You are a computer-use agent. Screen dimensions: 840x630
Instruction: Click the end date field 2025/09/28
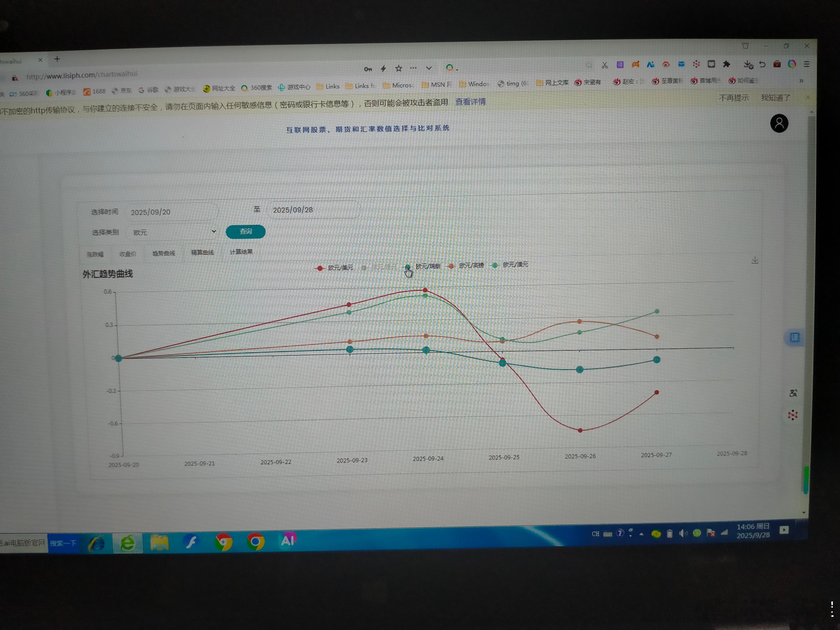pos(314,210)
